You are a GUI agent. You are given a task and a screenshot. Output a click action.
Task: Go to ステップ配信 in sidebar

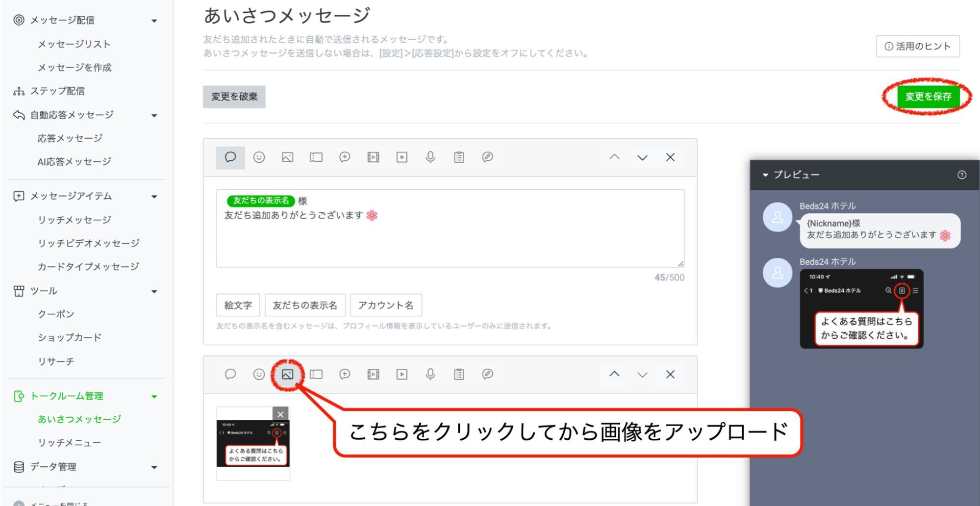click(57, 91)
